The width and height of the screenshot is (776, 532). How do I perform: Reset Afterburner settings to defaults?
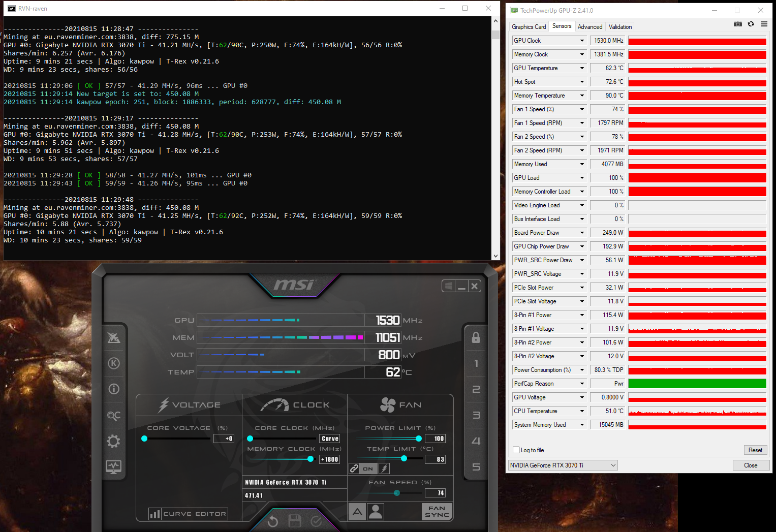[x=273, y=521]
